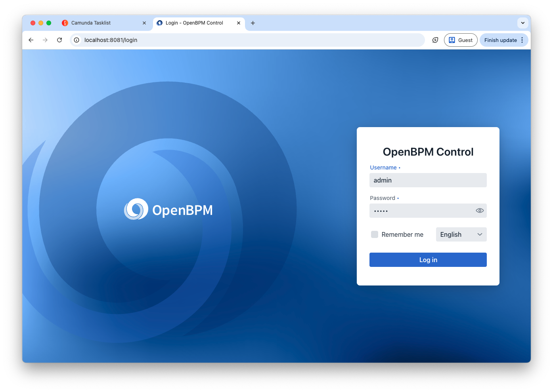Screen dimensions: 553x392
Task: Click the OpenBPM tab favicon
Action: (159, 23)
